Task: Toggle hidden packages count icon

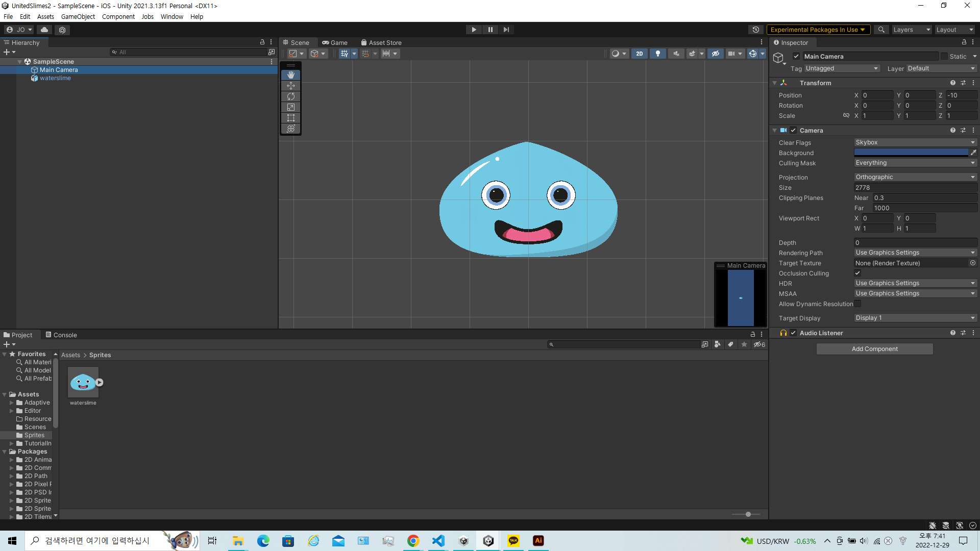Action: (759, 344)
